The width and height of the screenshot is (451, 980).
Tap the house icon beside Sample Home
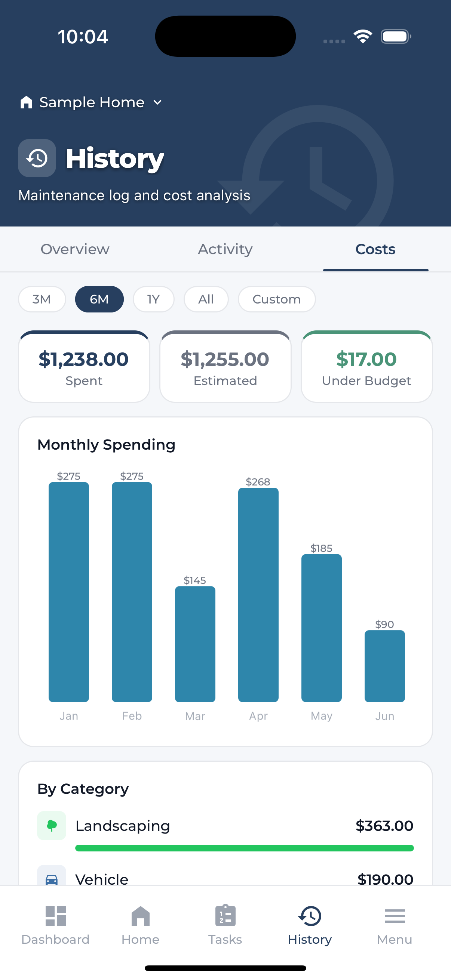click(26, 102)
